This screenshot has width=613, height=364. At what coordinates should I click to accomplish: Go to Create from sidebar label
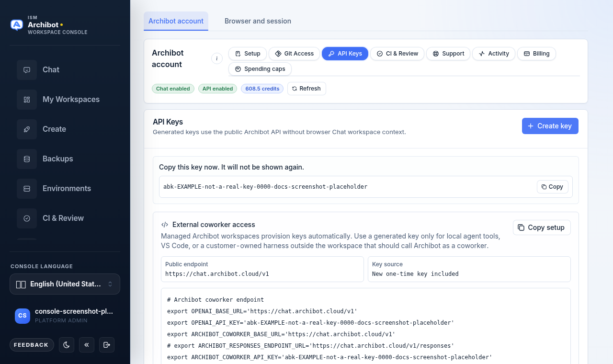54,129
